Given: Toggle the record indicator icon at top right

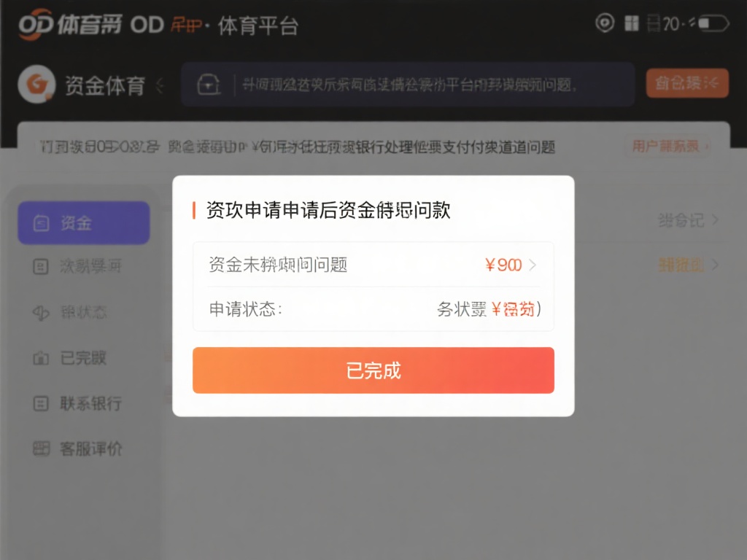Looking at the screenshot, I should [x=605, y=23].
